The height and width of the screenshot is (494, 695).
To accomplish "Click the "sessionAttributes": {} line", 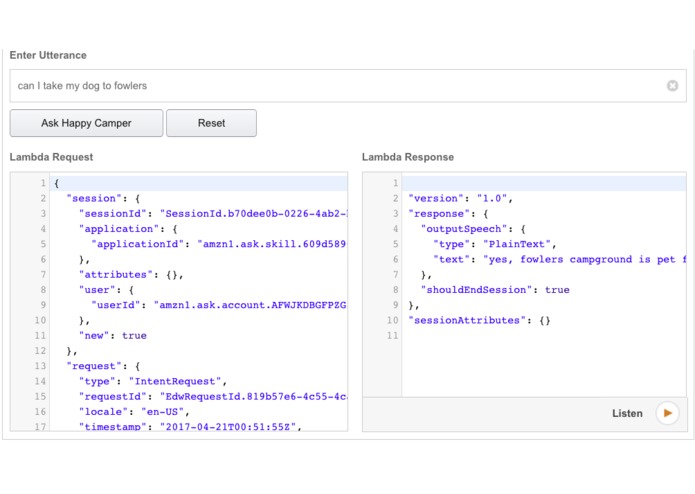I will coord(480,320).
